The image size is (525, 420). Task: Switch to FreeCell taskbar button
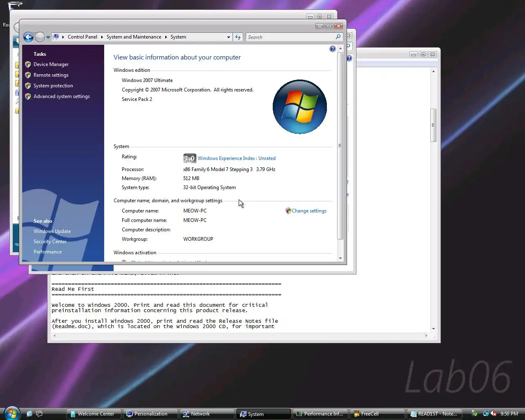[377, 414]
